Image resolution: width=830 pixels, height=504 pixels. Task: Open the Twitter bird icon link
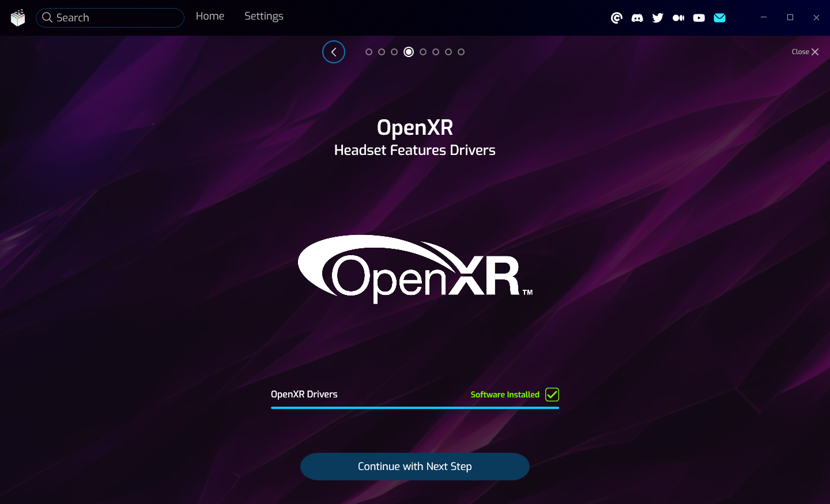[658, 18]
